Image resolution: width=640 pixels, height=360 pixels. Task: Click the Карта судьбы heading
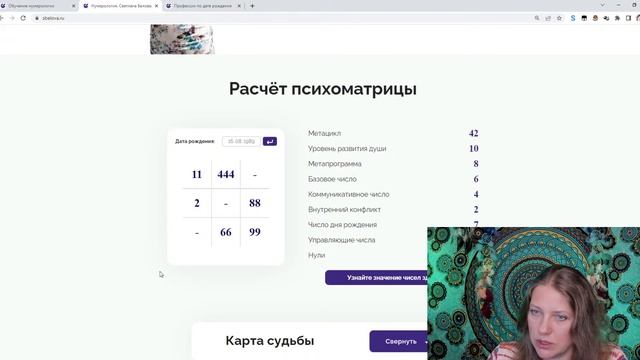(x=270, y=341)
